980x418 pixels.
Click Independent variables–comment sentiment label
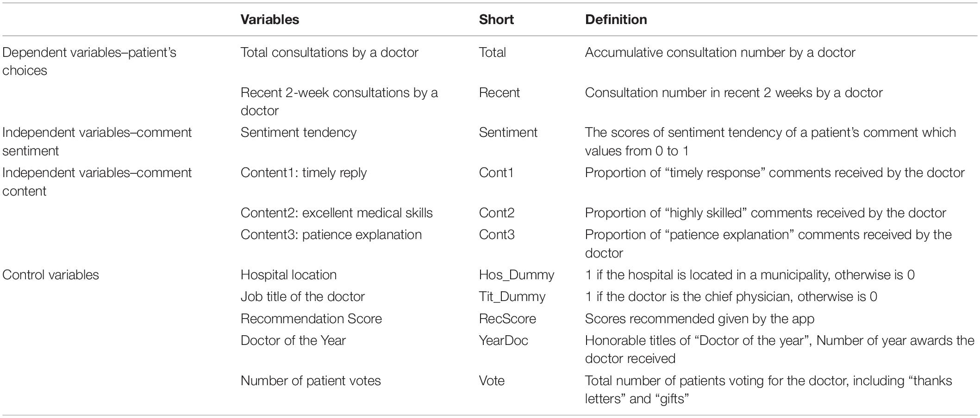point(97,141)
